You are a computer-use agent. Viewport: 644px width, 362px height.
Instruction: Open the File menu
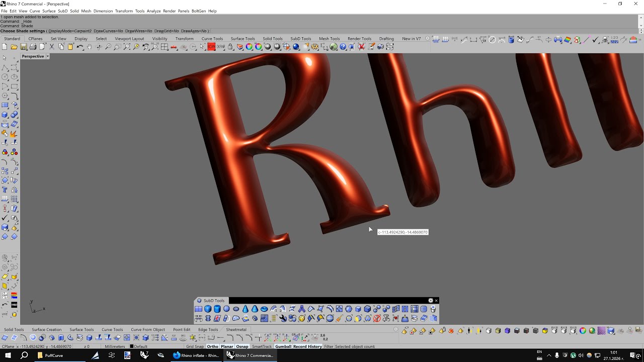click(5, 11)
